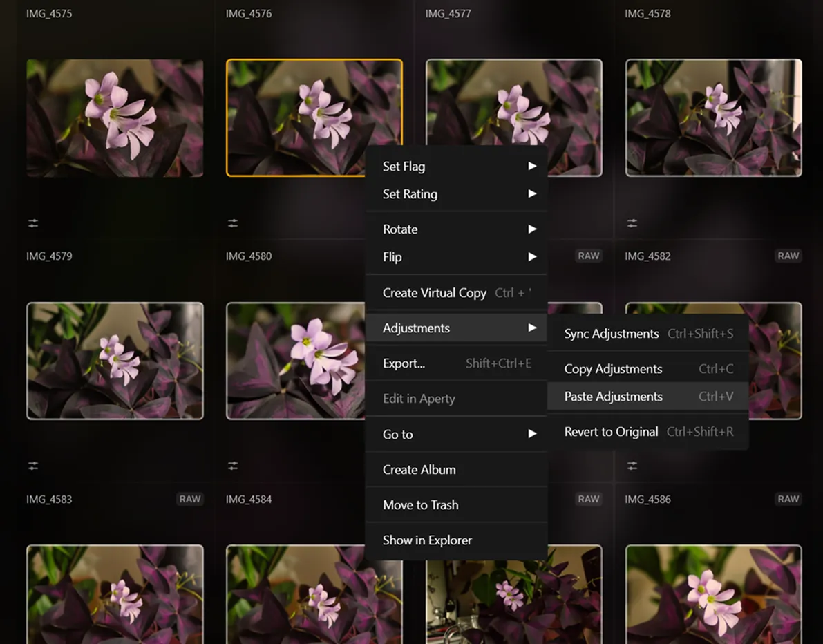Select the IMG_4583 thumbnail
This screenshot has width=823, height=644.
(x=115, y=594)
